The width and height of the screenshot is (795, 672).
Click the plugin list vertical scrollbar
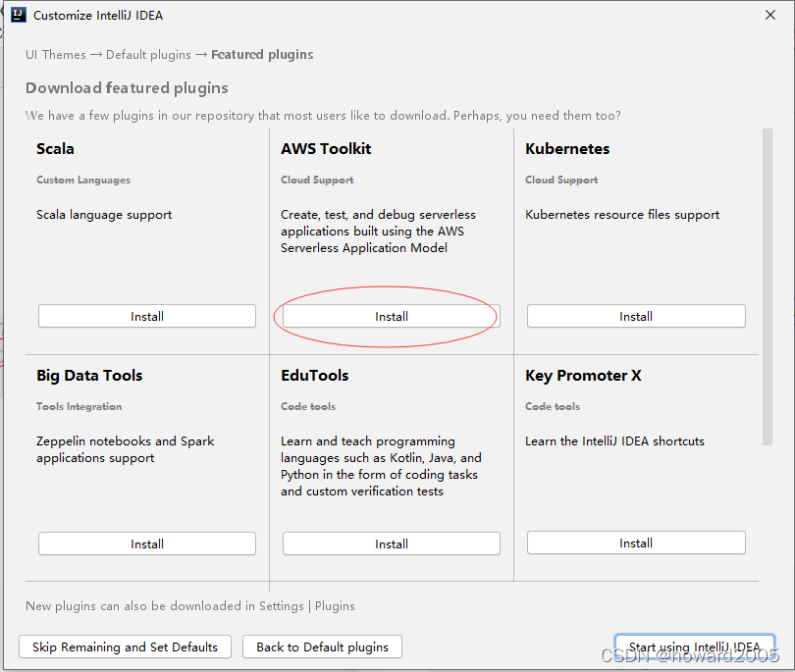pos(768,286)
